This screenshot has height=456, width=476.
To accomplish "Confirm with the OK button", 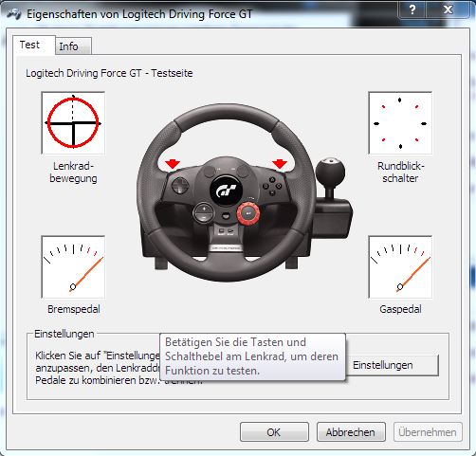I will 274,431.
